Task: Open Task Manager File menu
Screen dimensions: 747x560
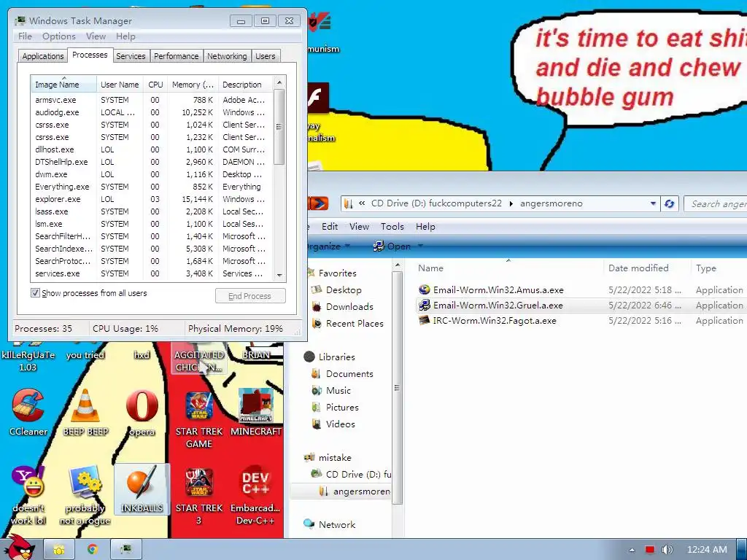Action: coord(25,36)
